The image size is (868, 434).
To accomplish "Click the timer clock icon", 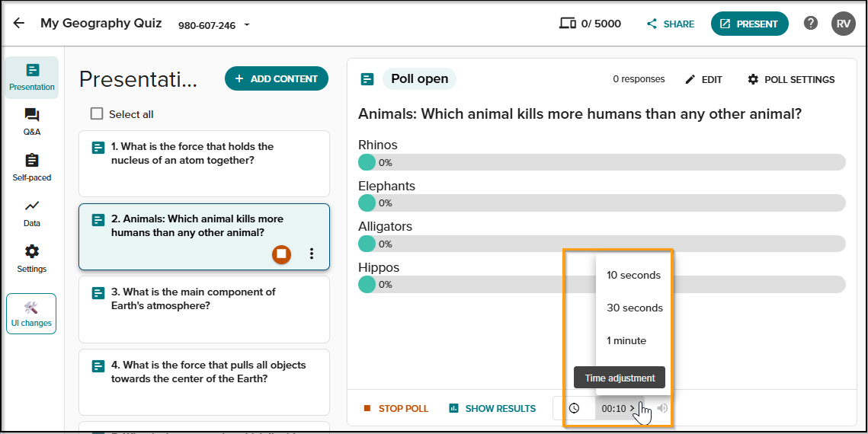I will [574, 409].
